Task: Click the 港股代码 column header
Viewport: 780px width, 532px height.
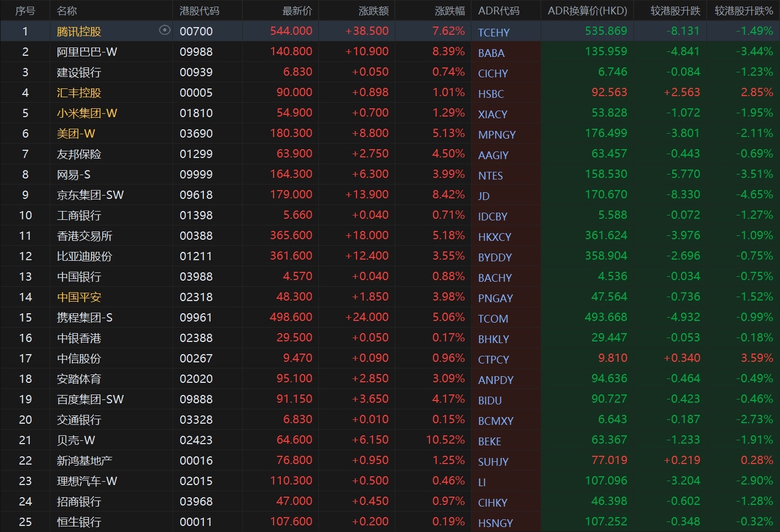Action: coord(199,11)
